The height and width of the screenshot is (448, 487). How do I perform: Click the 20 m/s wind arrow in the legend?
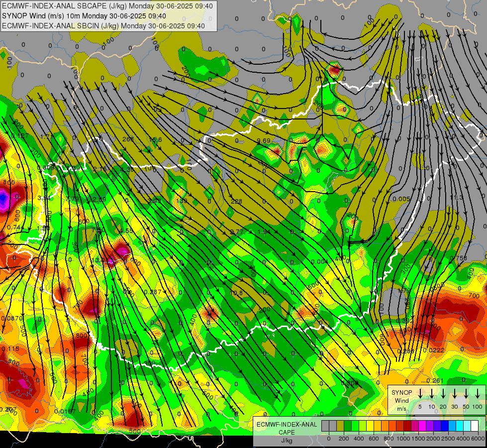pyautogui.click(x=443, y=394)
